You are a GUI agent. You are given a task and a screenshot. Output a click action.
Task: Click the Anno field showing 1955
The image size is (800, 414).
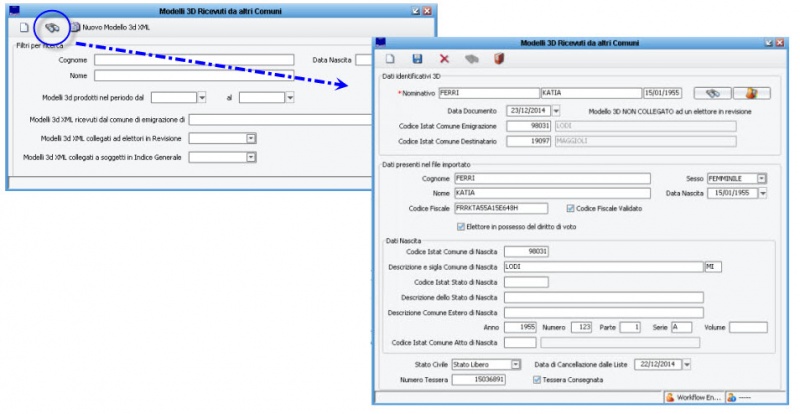[x=520, y=327]
